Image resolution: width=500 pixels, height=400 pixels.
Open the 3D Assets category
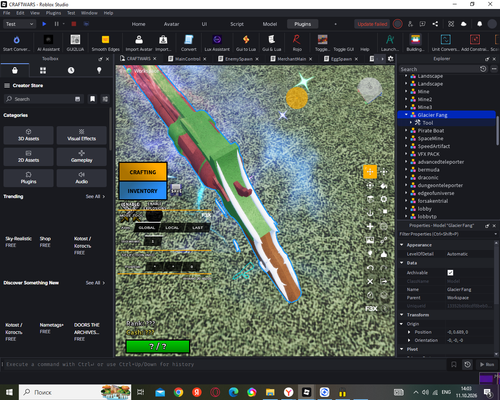[28, 135]
